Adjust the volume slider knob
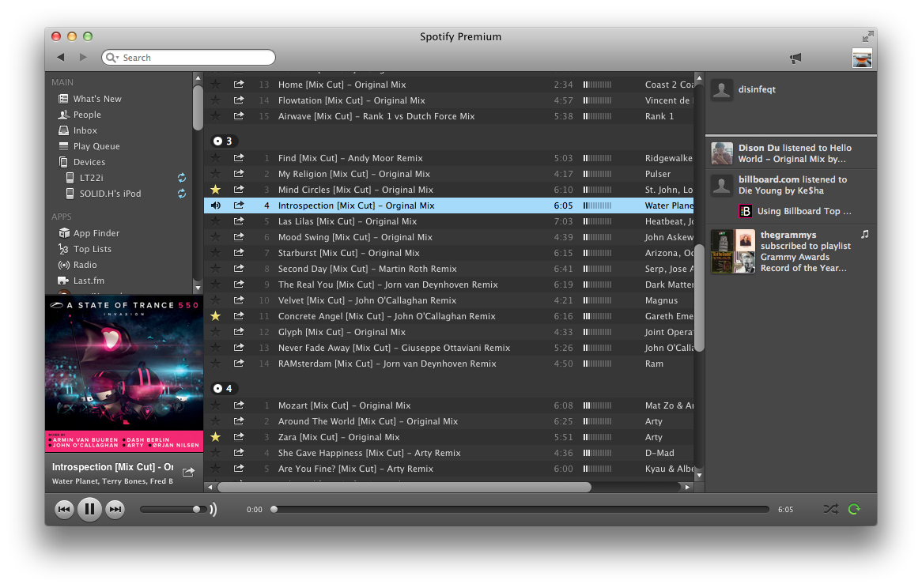 [x=196, y=509]
